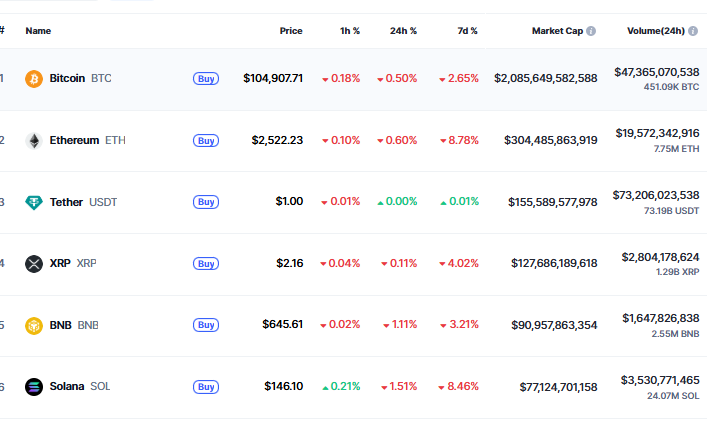Click the Solana logo icon

pos(34,387)
